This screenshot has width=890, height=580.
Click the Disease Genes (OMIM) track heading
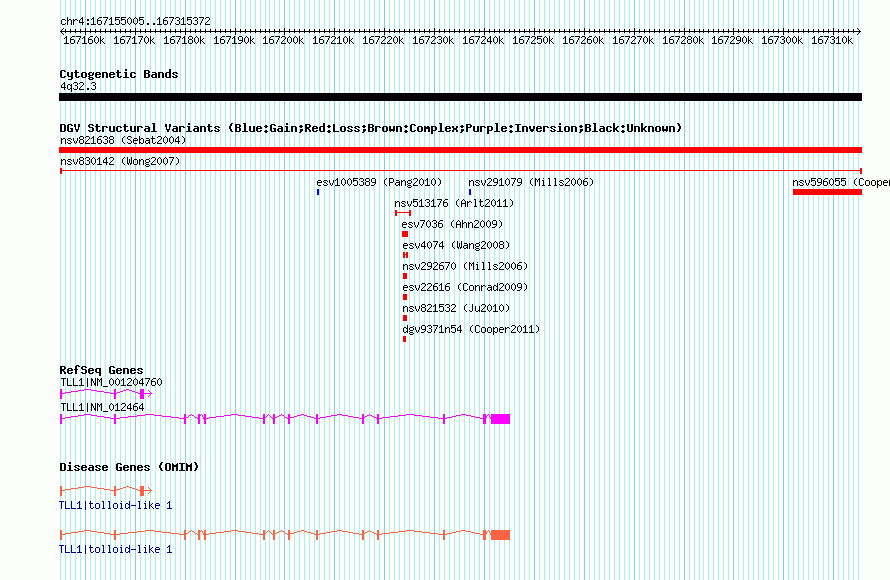coord(129,467)
